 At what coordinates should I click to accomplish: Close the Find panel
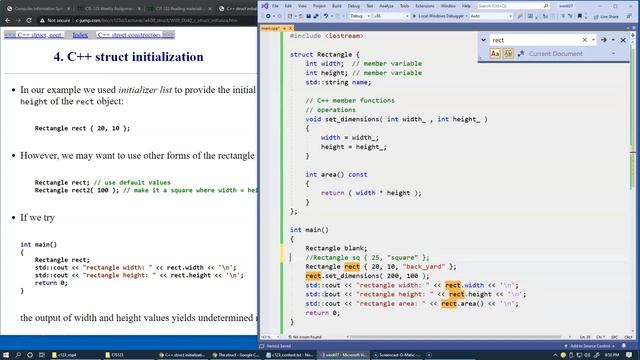(623, 40)
